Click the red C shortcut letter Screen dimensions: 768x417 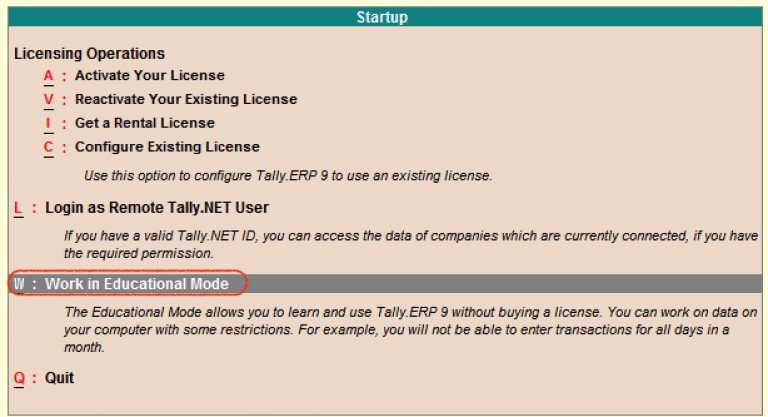(48, 147)
